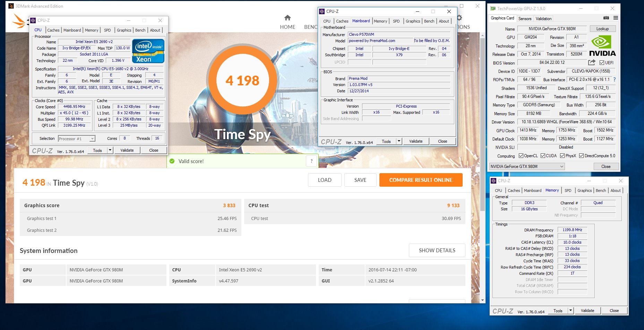644x330 pixels.
Task: Toggle the OpenCL checkbox
Action: [521, 156]
